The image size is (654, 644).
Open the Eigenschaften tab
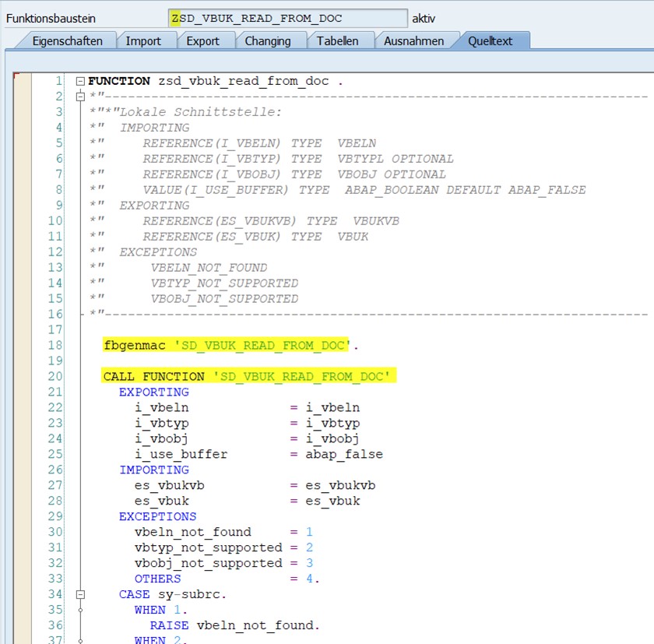pos(67,40)
